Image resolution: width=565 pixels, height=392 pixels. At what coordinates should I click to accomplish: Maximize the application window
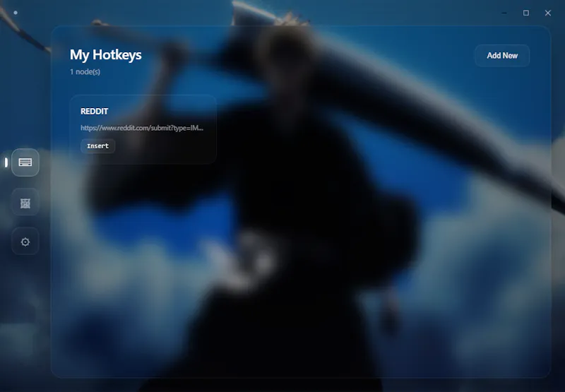click(x=526, y=13)
